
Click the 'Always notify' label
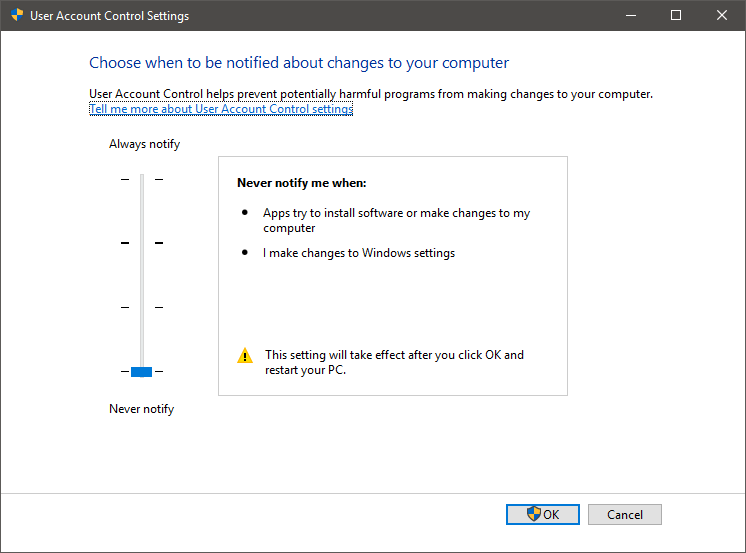coord(145,144)
